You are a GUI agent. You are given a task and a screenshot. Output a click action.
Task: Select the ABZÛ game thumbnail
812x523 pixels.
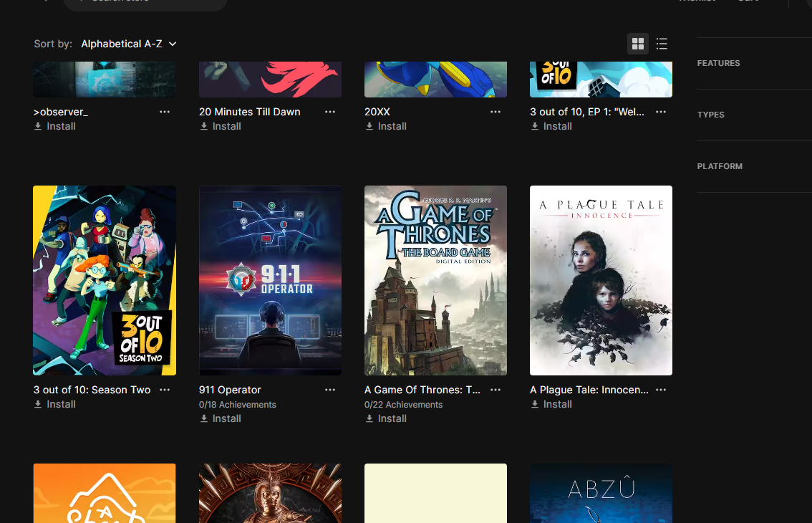tap(601, 493)
